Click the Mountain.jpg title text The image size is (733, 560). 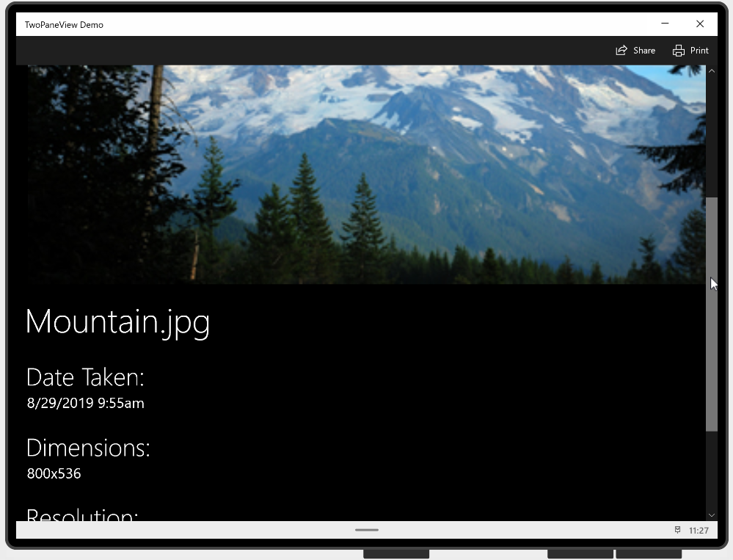(118, 322)
